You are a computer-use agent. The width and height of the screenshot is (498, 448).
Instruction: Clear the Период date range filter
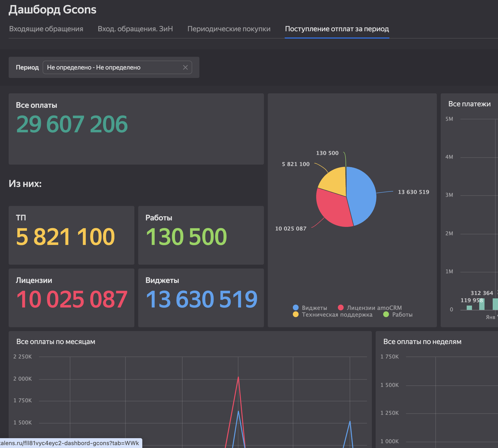pos(185,67)
